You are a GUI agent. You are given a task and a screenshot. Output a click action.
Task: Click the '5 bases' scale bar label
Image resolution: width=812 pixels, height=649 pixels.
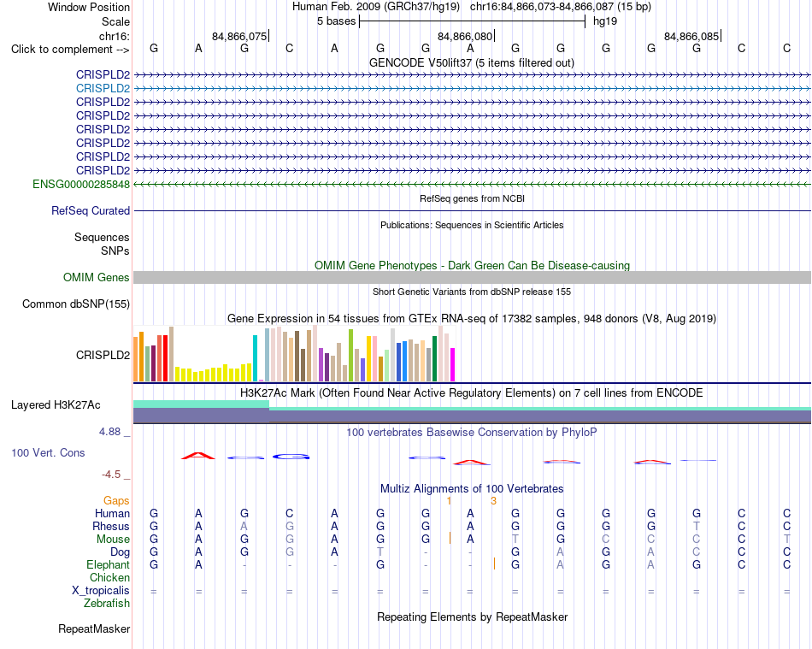point(336,21)
